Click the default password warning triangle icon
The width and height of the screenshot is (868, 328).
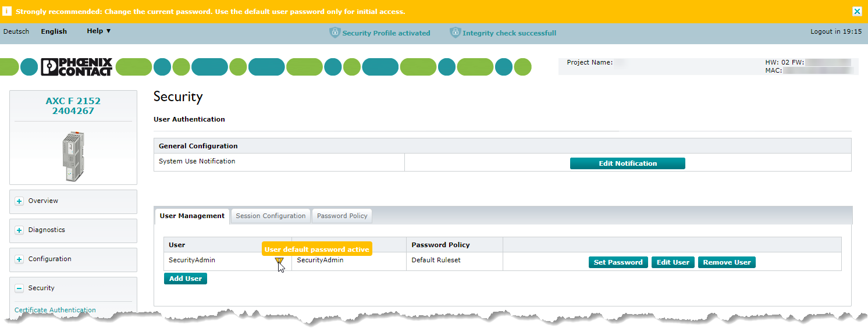(x=279, y=262)
